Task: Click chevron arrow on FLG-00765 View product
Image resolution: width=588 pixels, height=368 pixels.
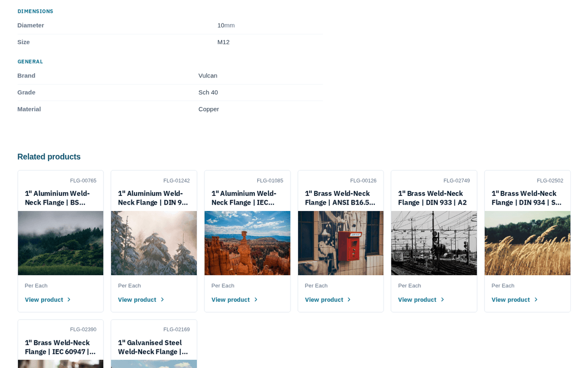Action: (69, 300)
